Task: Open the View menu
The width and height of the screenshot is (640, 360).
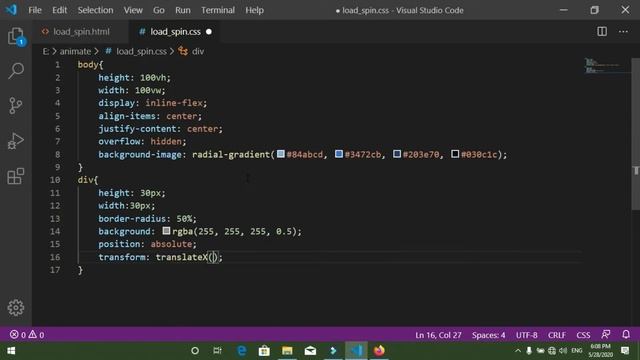Action: click(133, 10)
